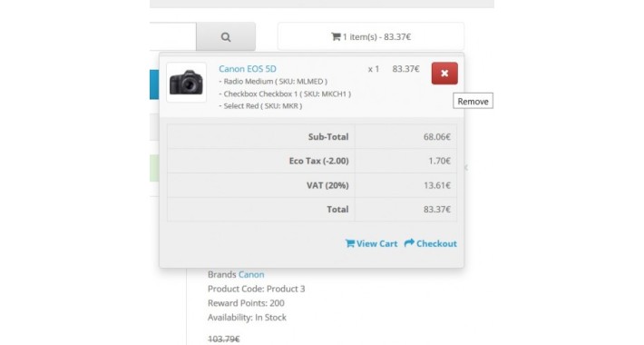Open the Canon brand link
Image resolution: width=644 pixels, height=345 pixels.
tap(251, 274)
